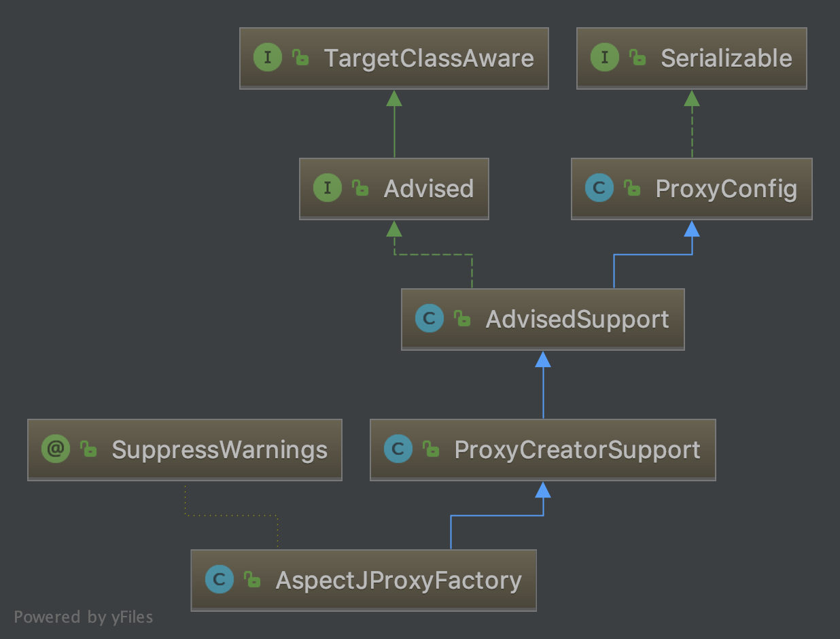Click the Powered by yFiles text
The image size is (840, 639).
tap(84, 617)
